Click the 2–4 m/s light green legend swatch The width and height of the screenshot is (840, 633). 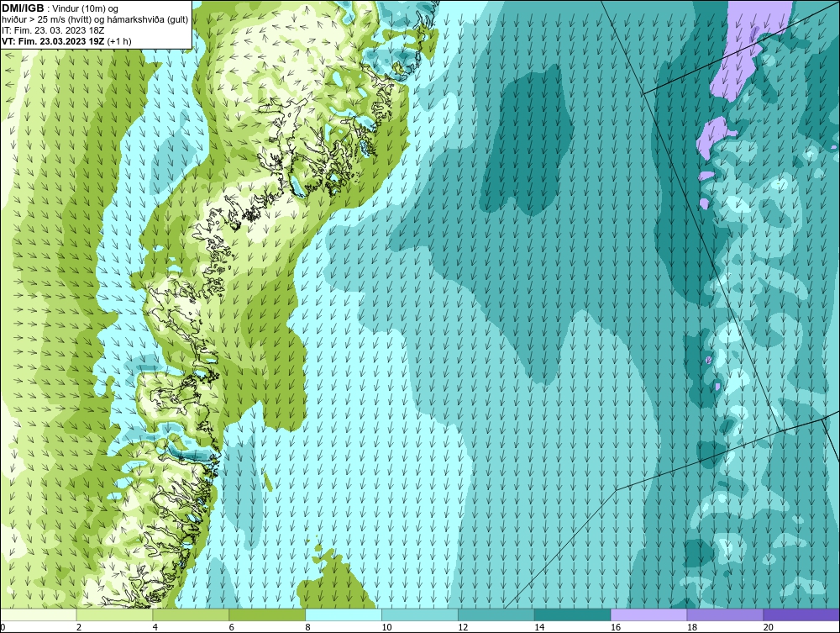pyautogui.click(x=114, y=615)
